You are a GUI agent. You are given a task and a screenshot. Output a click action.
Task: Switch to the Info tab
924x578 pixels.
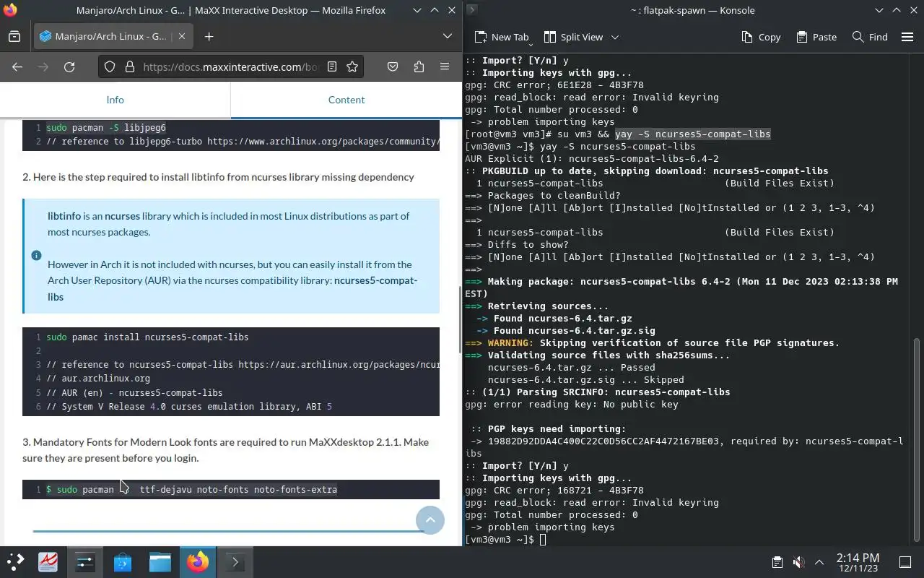tap(115, 100)
